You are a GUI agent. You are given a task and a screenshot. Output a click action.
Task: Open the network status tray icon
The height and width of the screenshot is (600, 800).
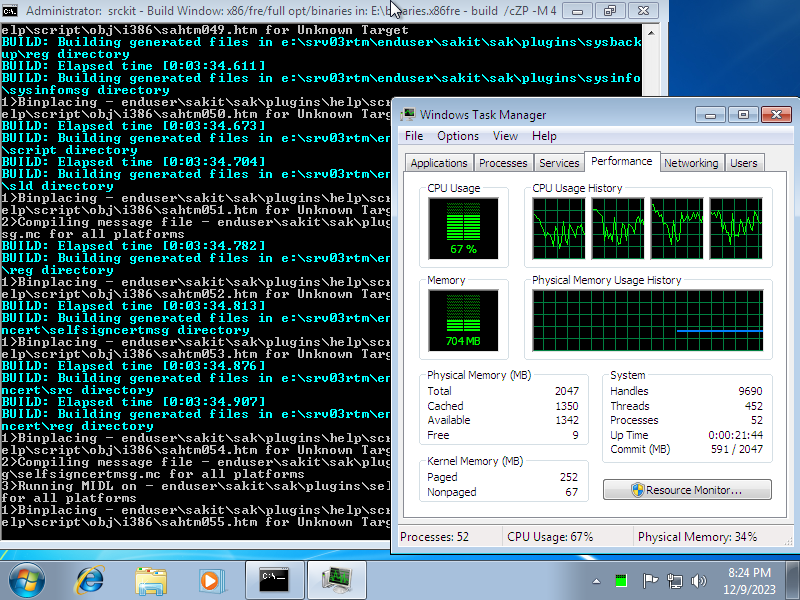pos(674,581)
